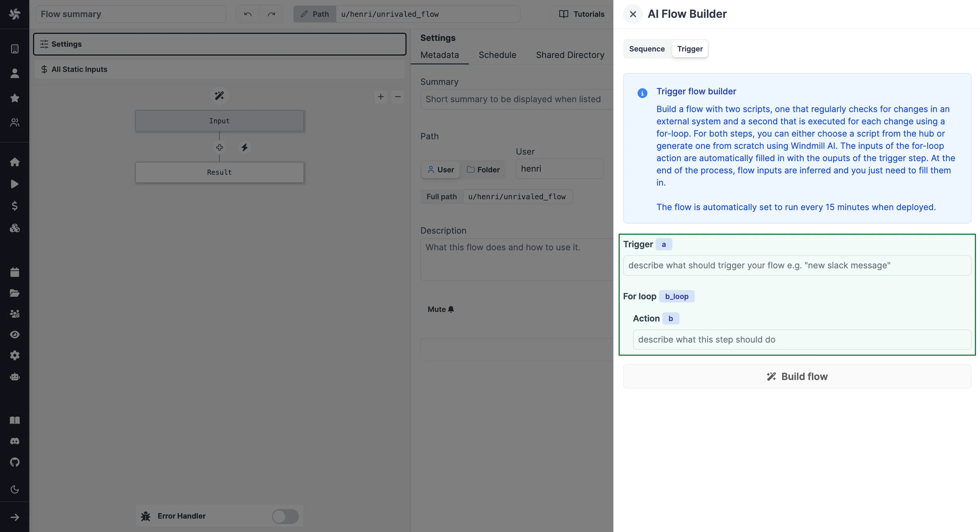Close the AI Flow Builder panel

click(631, 14)
